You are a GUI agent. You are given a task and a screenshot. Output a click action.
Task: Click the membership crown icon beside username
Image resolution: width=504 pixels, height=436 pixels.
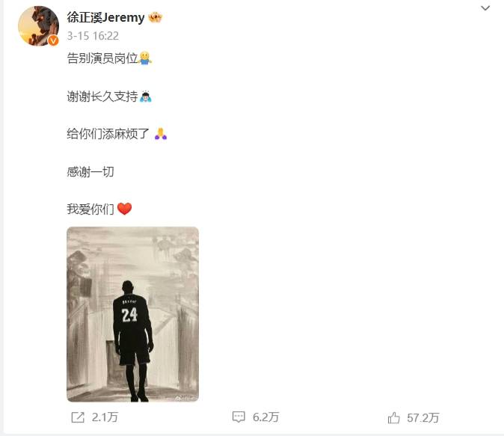pyautogui.click(x=156, y=17)
